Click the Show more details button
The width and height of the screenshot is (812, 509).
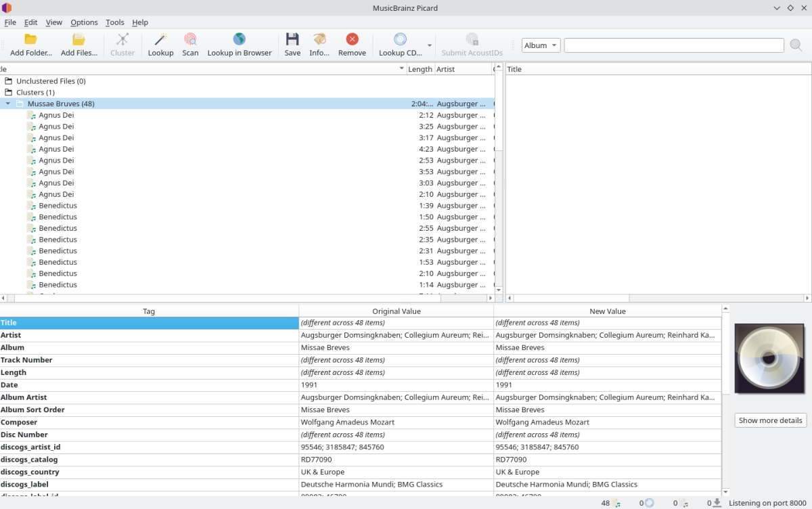pyautogui.click(x=770, y=420)
